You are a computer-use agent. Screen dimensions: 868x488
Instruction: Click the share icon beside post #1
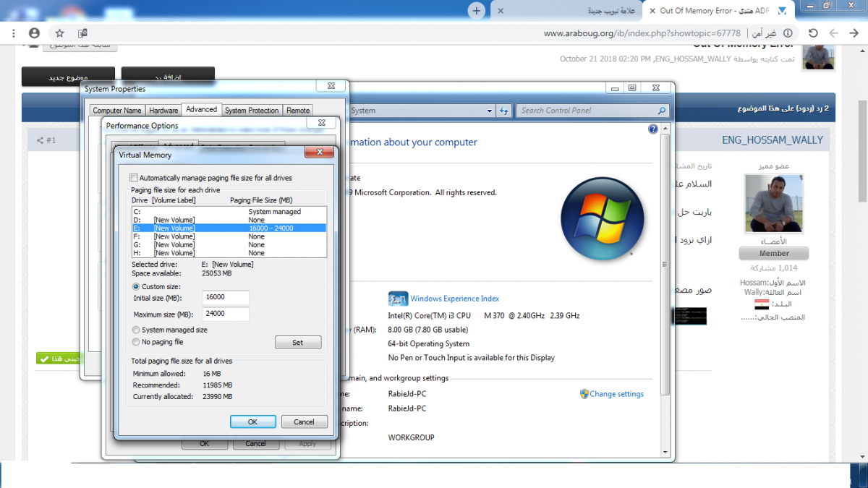click(x=41, y=140)
